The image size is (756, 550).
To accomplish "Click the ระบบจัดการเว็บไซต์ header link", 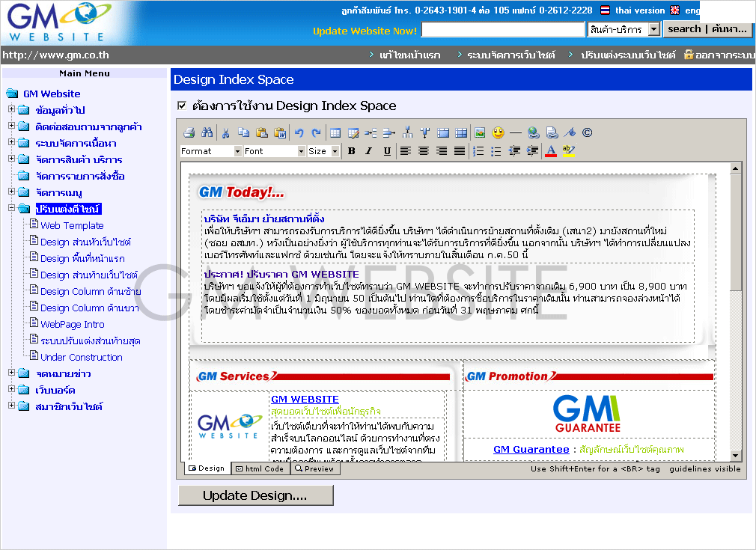I will [x=511, y=55].
